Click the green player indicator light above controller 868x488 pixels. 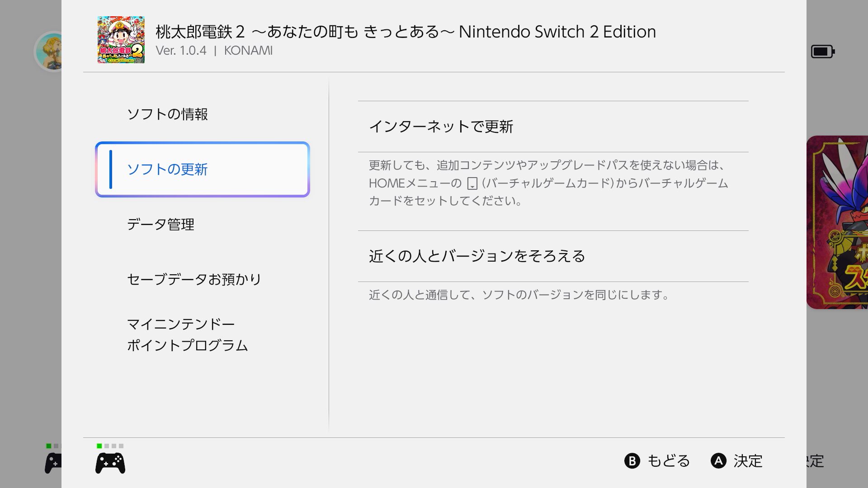click(x=99, y=446)
